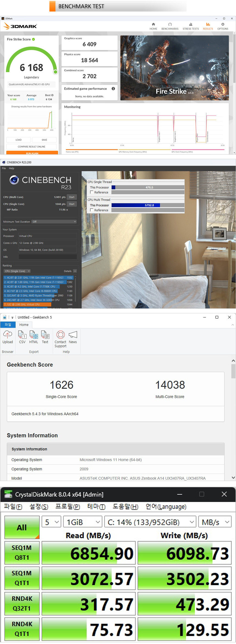The width and height of the screenshot is (236, 644).
Task: Run the RND4K Q32T1 test
Action: [22, 603]
